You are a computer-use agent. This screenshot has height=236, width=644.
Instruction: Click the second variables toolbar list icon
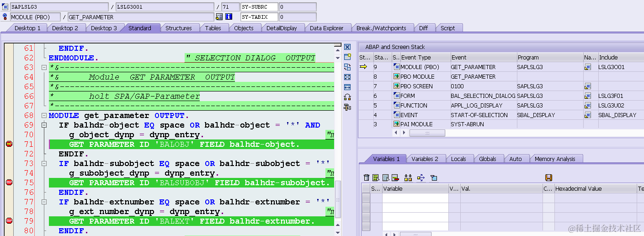pos(376,177)
